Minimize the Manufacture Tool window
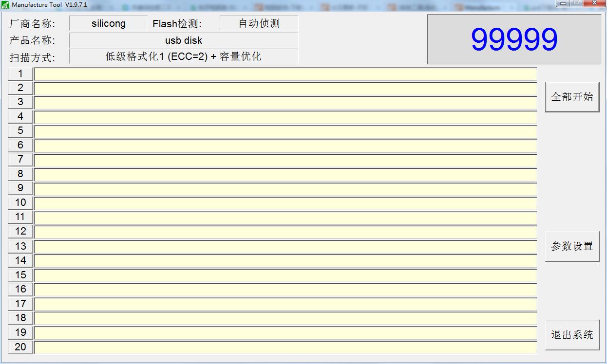Viewport: 607px width, 364px height. 564,3
